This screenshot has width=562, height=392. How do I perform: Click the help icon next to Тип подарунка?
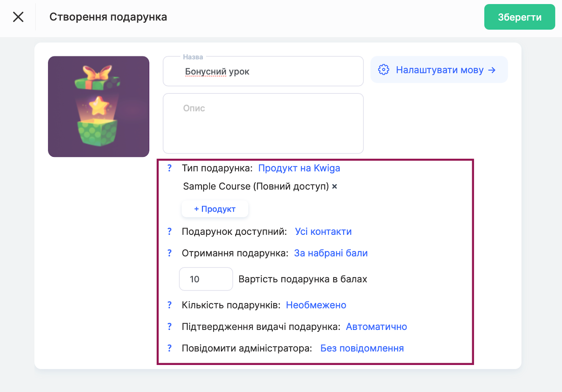170,168
